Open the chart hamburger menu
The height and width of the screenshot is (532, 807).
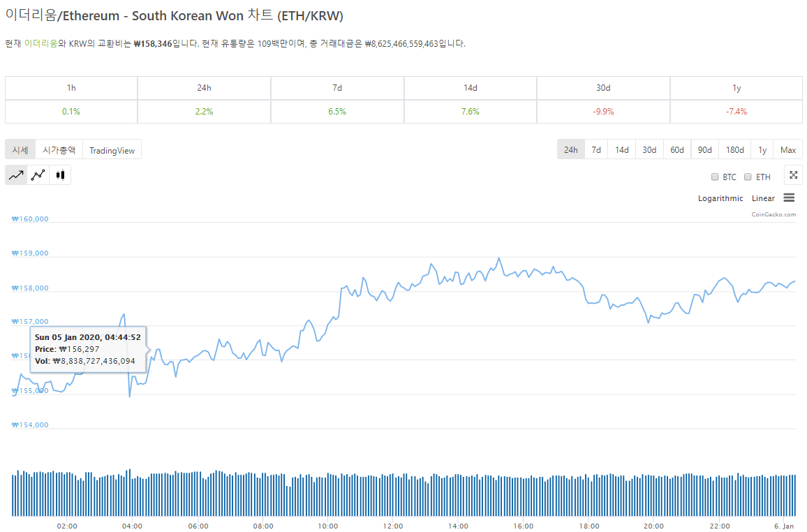(789, 198)
